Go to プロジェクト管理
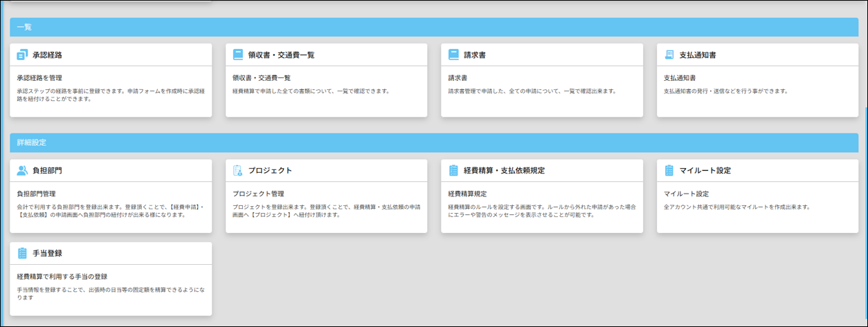This screenshot has width=868, height=327. tap(258, 194)
